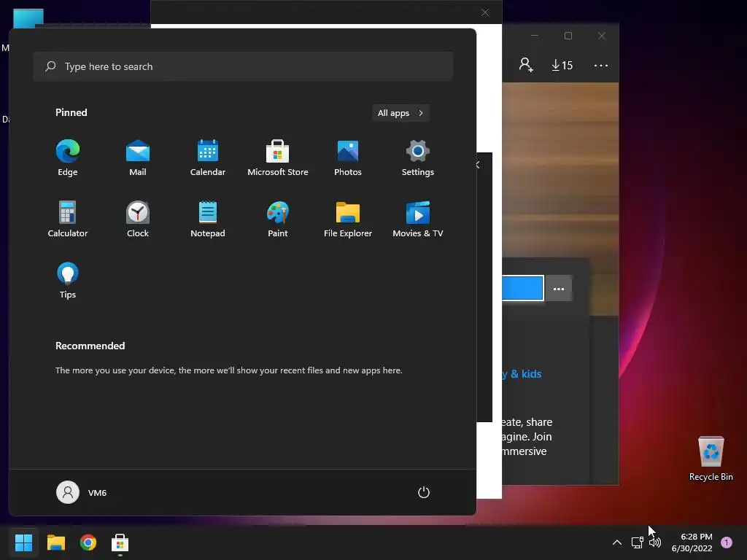Open the Paint app
The width and height of the screenshot is (747, 560).
tap(278, 219)
